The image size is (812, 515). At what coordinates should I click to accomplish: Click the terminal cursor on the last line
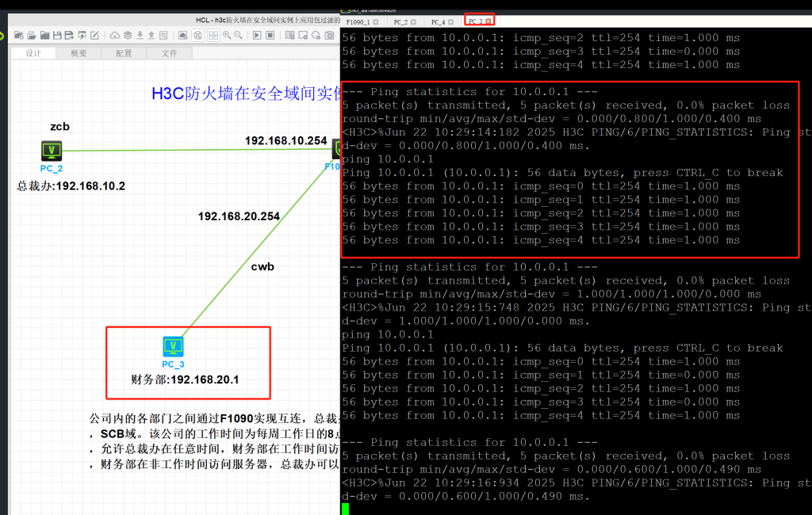pyautogui.click(x=346, y=509)
